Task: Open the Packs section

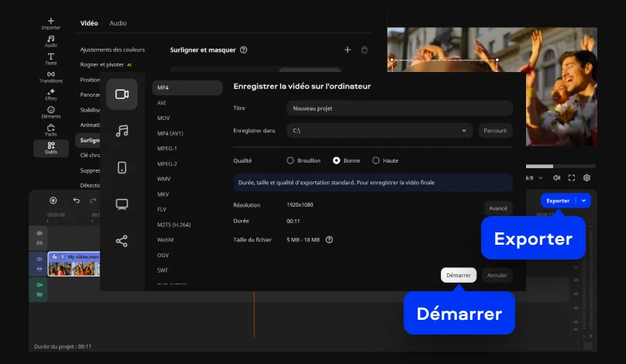Action: 50,130
